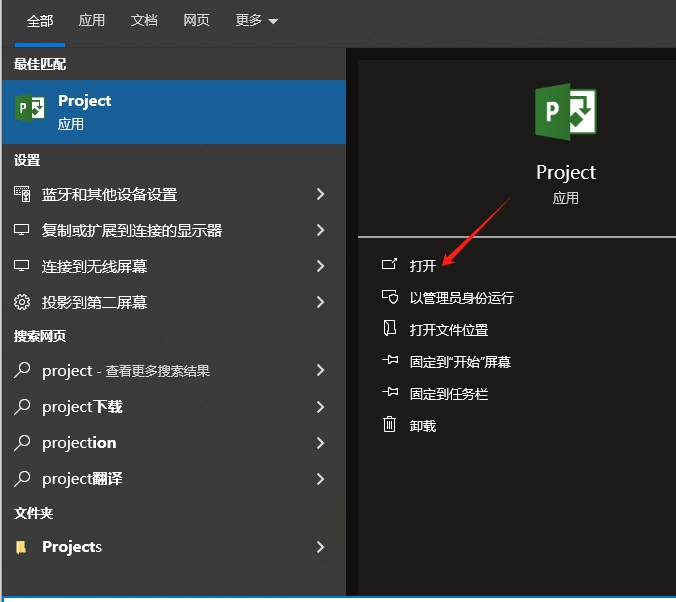Click the Project title in preview pane
Image resolution: width=676 pixels, height=602 pixels.
pos(566,172)
